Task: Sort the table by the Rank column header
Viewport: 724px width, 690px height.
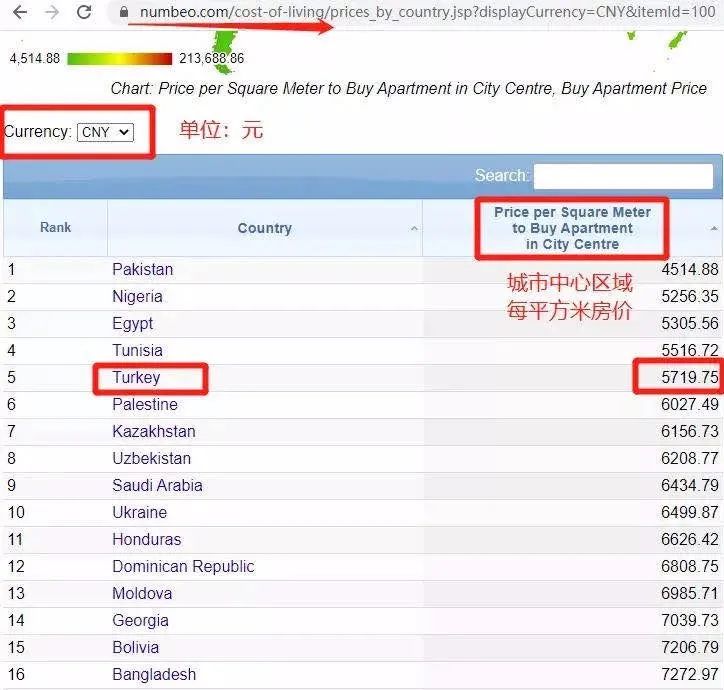Action: coord(55,227)
